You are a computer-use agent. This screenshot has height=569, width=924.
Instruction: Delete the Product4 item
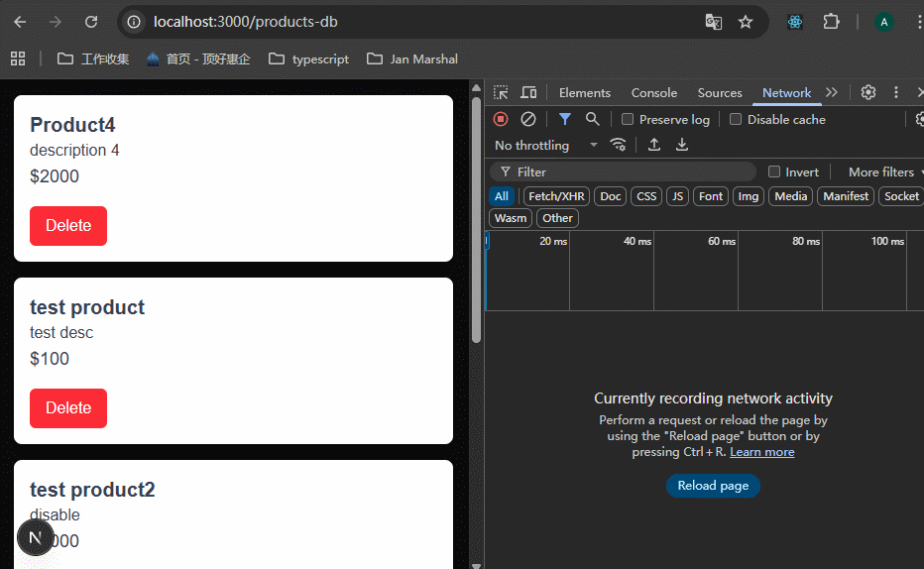click(68, 226)
